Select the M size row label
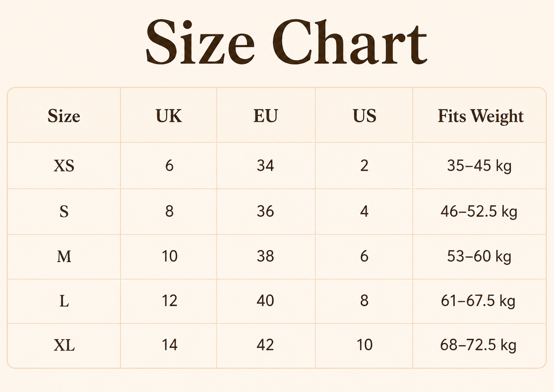Image resolution: width=554 pixels, height=392 pixels. pos(64,256)
